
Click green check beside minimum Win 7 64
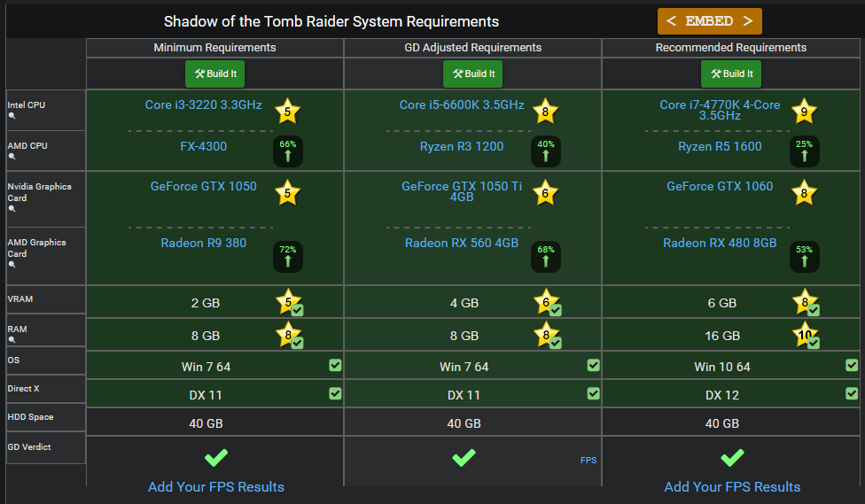335,365
